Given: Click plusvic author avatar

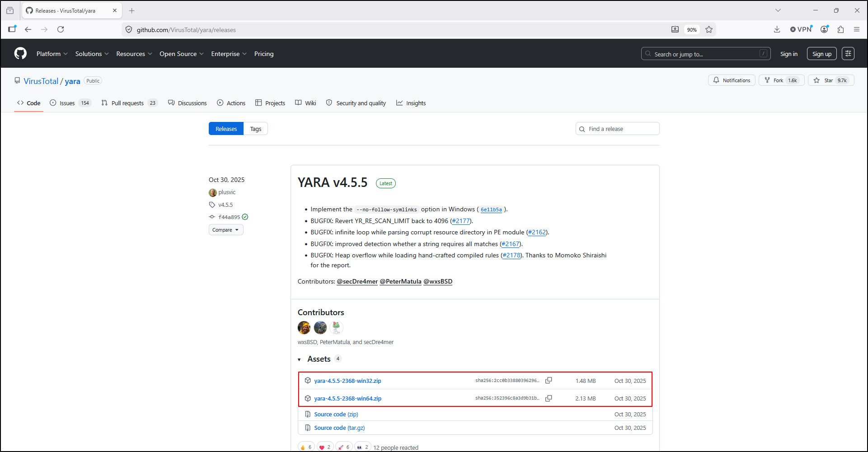Looking at the screenshot, I should 213,192.
